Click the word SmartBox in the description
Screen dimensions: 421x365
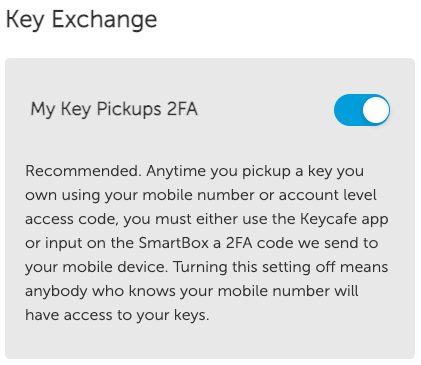(x=174, y=243)
